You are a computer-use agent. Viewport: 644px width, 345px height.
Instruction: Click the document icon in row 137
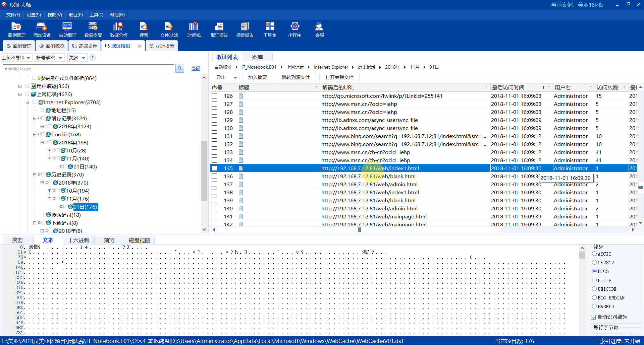241,184
